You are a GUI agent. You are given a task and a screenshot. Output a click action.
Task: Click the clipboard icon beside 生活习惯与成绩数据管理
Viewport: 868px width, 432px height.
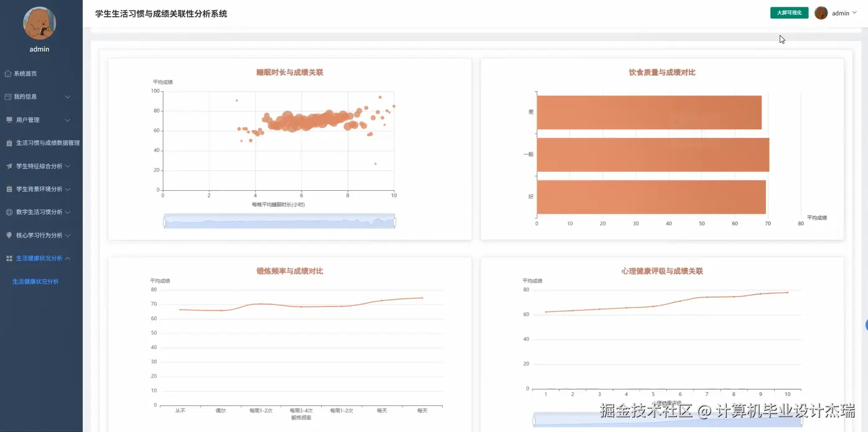(x=9, y=143)
